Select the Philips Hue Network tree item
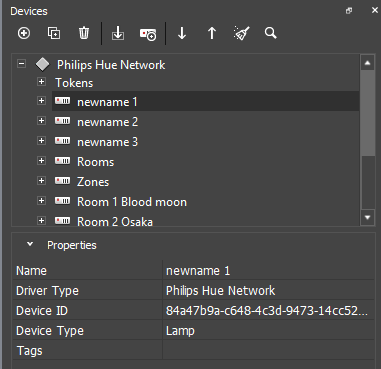 click(x=111, y=65)
